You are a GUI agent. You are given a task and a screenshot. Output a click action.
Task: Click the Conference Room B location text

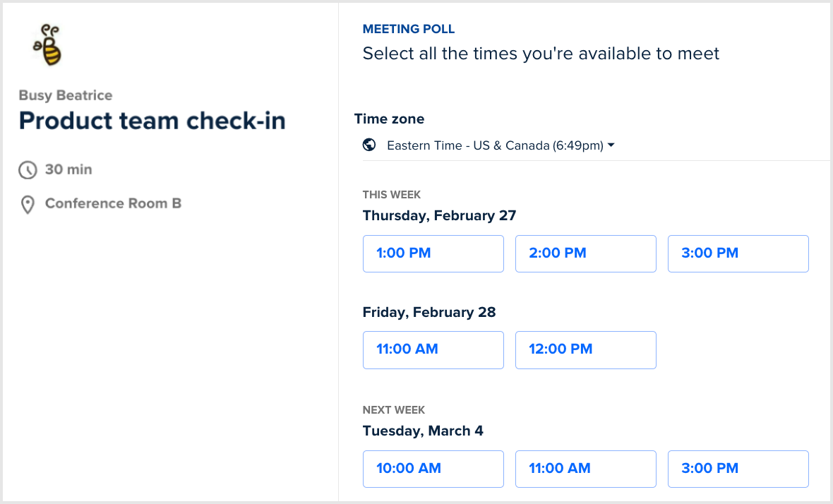[x=113, y=203]
